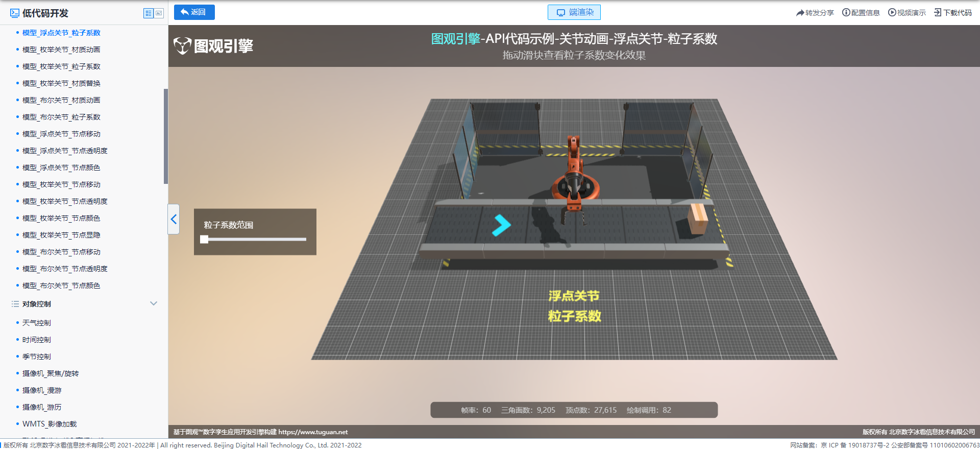
Task: Click the 绘制调用: 82 stat
Action: (649, 410)
